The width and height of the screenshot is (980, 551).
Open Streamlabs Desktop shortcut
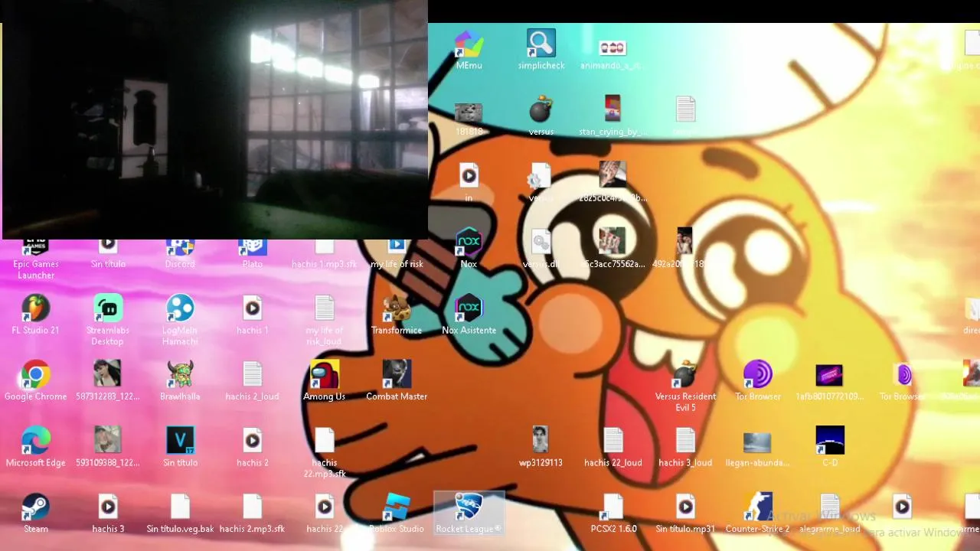[x=107, y=321]
